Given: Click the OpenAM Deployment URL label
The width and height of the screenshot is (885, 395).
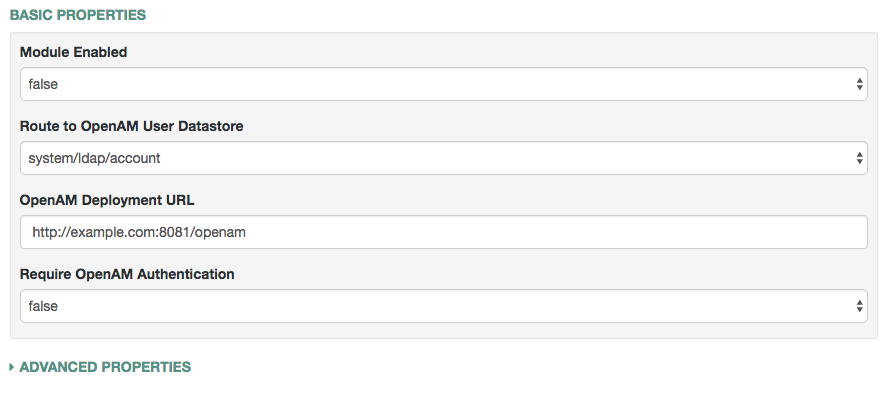Looking at the screenshot, I should pos(107,200).
